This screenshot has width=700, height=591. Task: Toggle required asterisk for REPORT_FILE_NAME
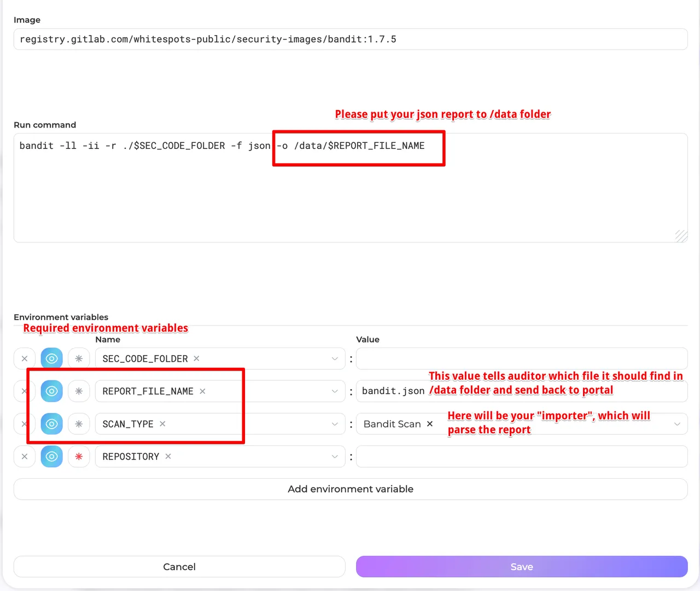(79, 391)
